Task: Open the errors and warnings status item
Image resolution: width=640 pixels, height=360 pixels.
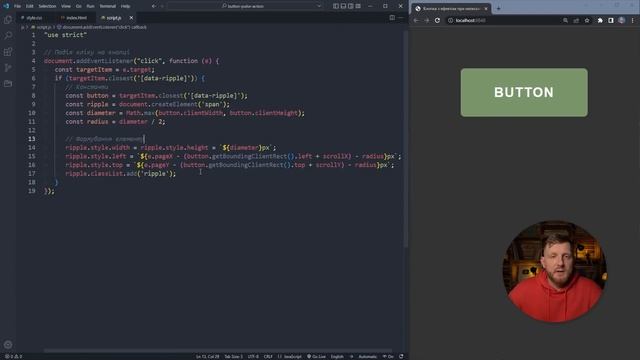Action: (13, 357)
